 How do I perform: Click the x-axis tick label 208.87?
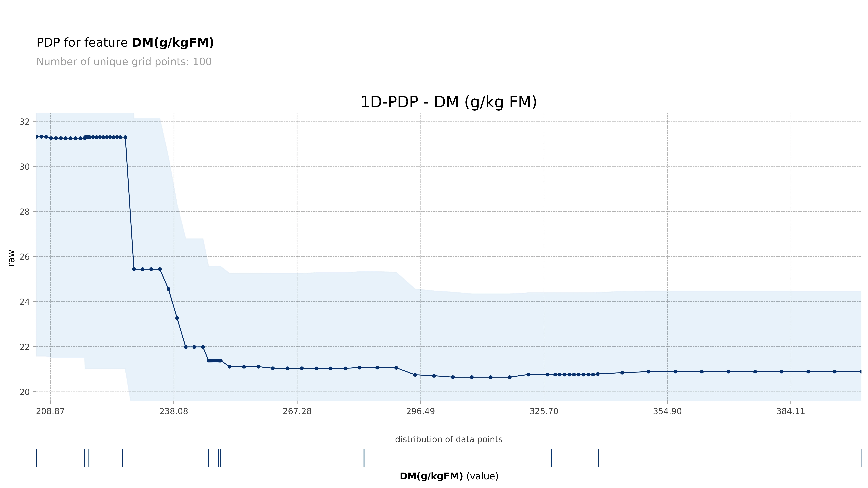point(50,411)
